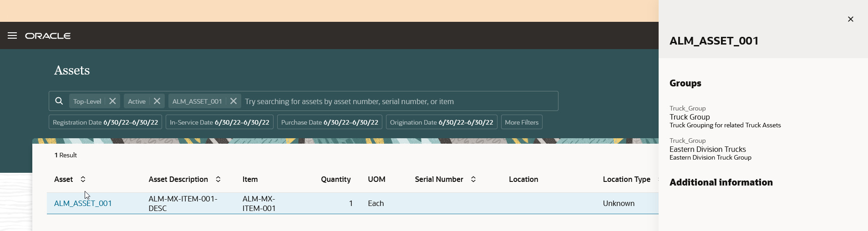Click the ALM-MX-ITEM-001 item cell
The width and height of the screenshot is (868, 231).
point(259,203)
